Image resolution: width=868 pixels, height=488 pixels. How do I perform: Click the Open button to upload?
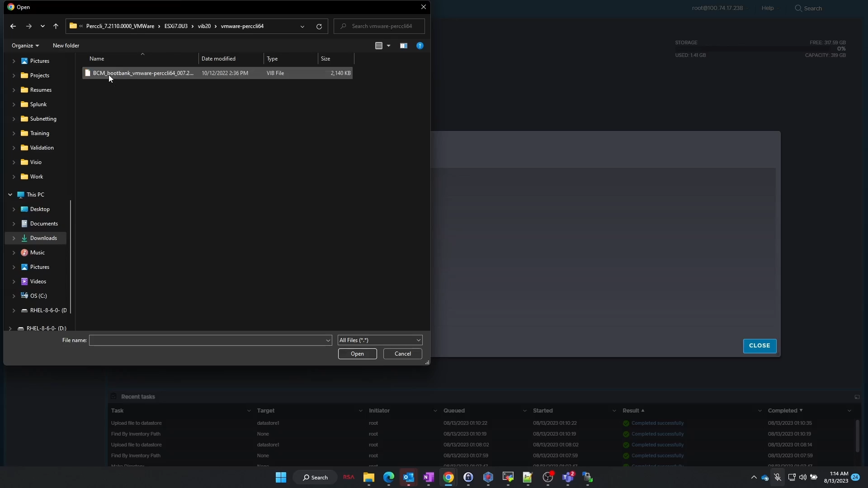pos(357,353)
